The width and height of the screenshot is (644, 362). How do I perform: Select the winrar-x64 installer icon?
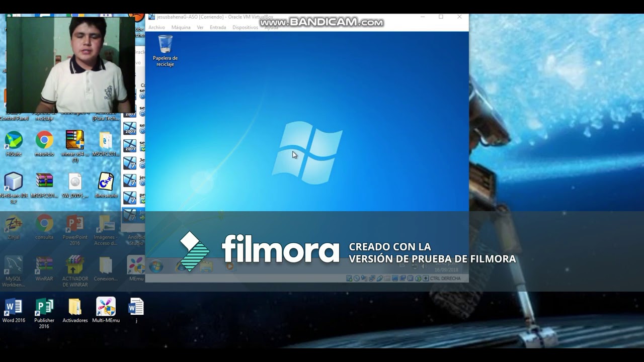(x=75, y=140)
